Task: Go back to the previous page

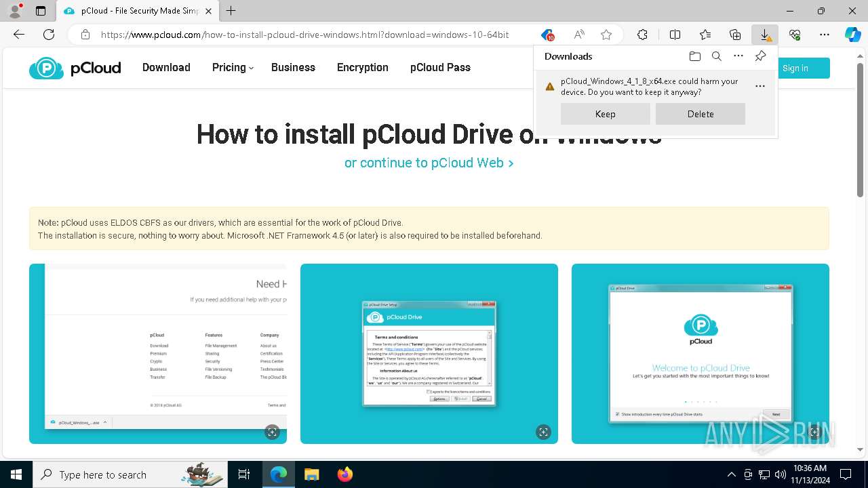Action: pyautogui.click(x=19, y=35)
